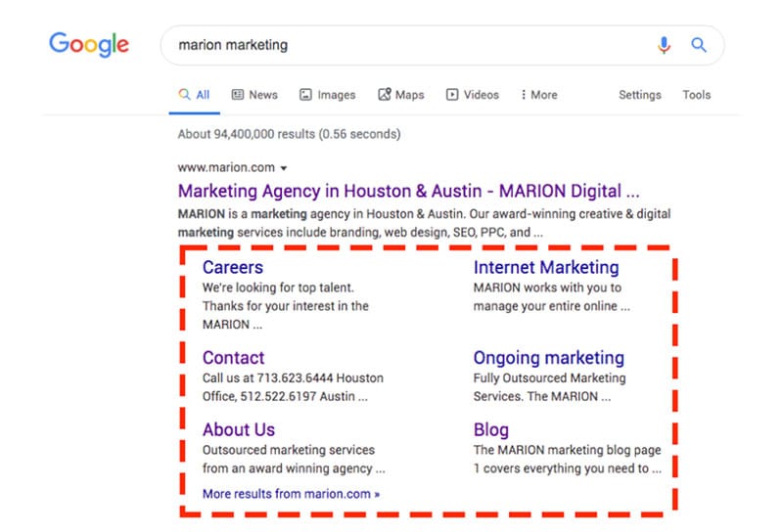783x532 pixels.
Task: Click 'Call us at 713.623.6444 Houston' text
Action: pyautogui.click(x=293, y=378)
